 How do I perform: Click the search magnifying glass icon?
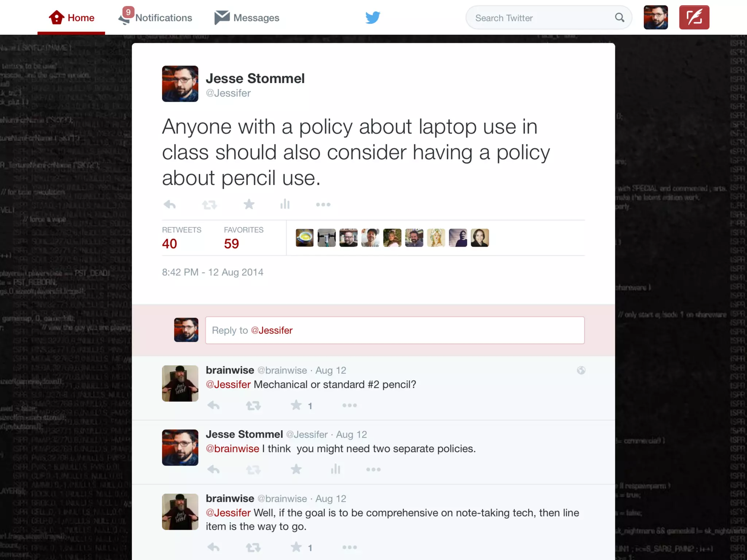click(620, 17)
